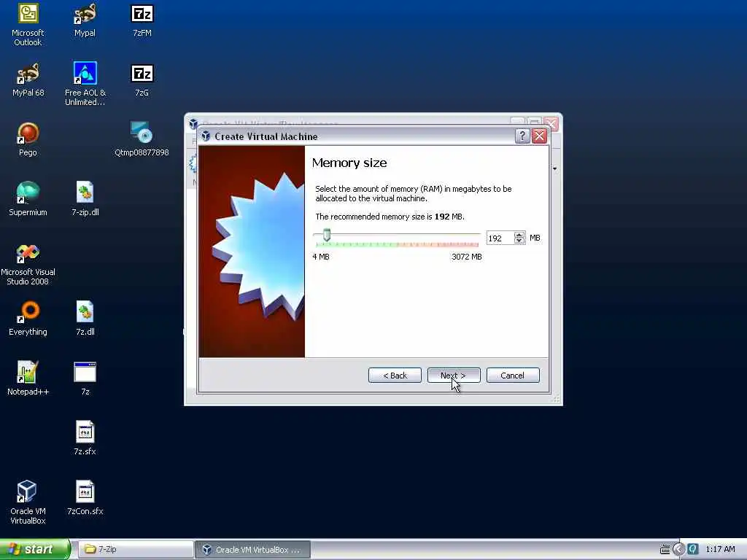Select the Mypal desktop shortcut
Screen dimensions: 747x560
coord(85,20)
